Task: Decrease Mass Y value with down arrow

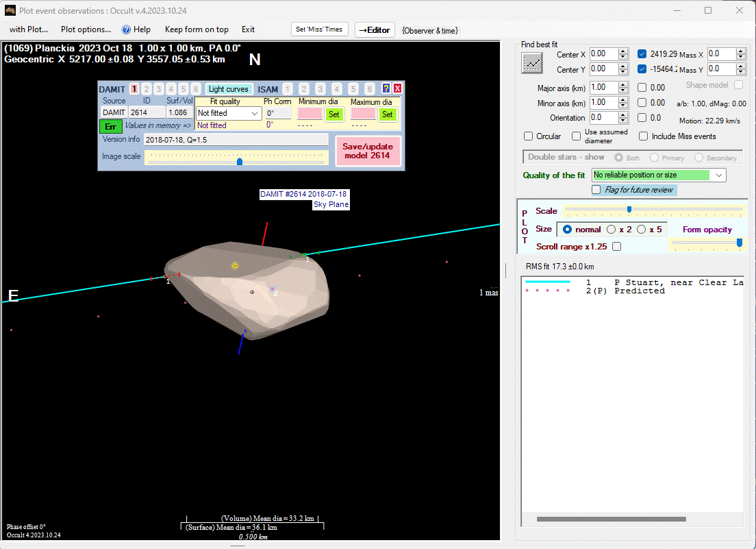Action: [x=741, y=73]
